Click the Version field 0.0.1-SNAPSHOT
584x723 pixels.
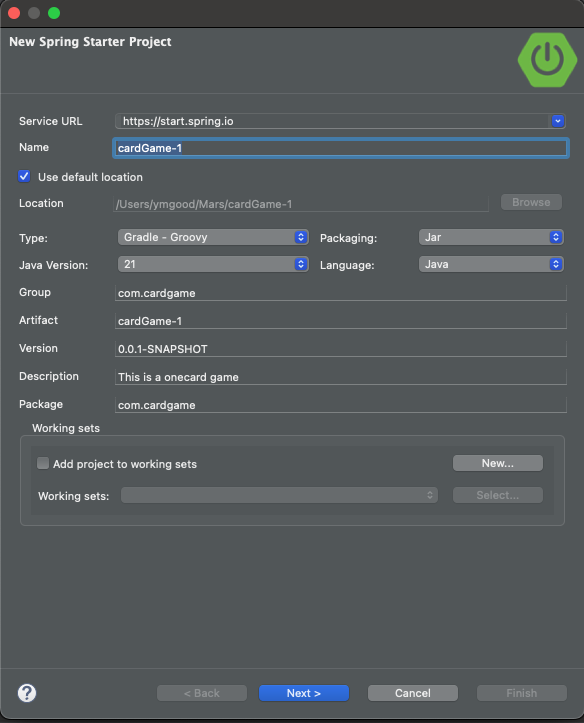(x=341, y=349)
